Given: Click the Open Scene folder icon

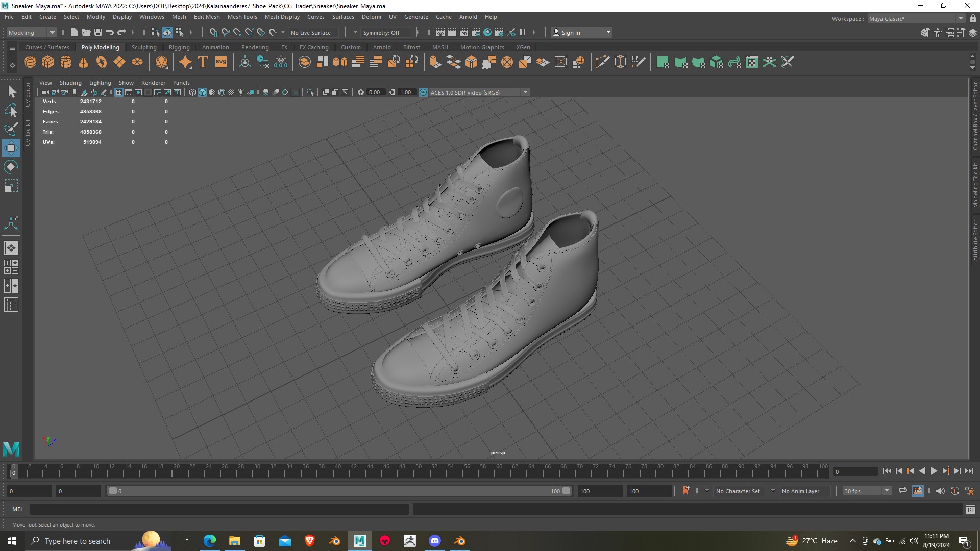Looking at the screenshot, I should coord(86,32).
